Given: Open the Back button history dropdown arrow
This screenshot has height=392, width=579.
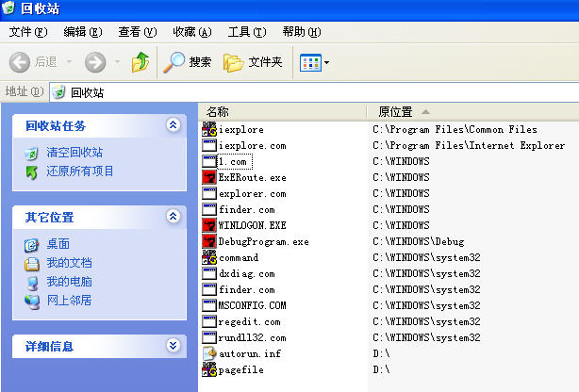Looking at the screenshot, I should pos(69,61).
